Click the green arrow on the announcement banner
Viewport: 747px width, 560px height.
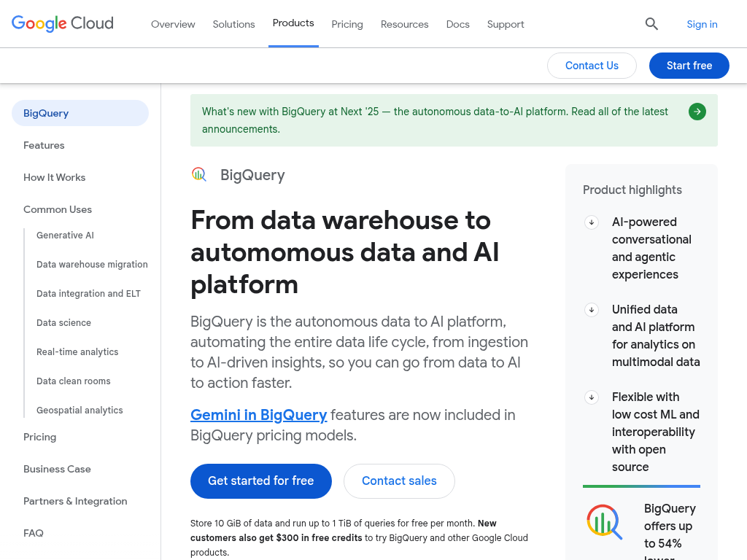[x=697, y=112]
